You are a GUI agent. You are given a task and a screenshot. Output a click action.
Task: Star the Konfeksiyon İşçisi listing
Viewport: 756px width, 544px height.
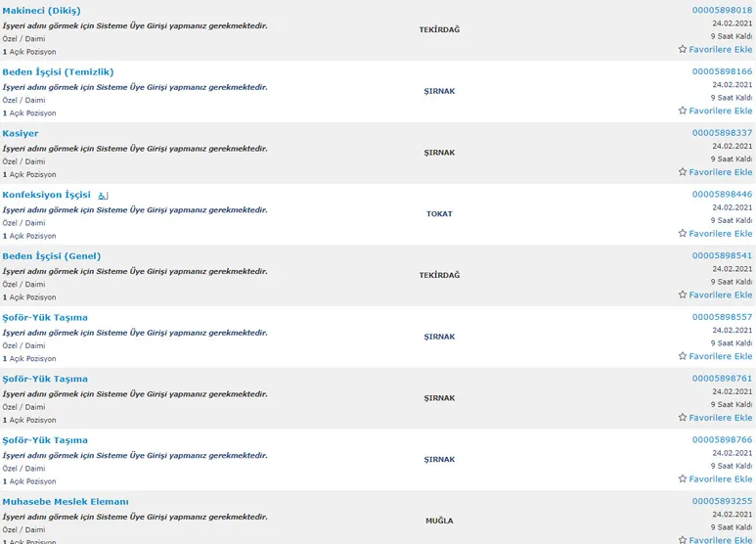(x=683, y=234)
